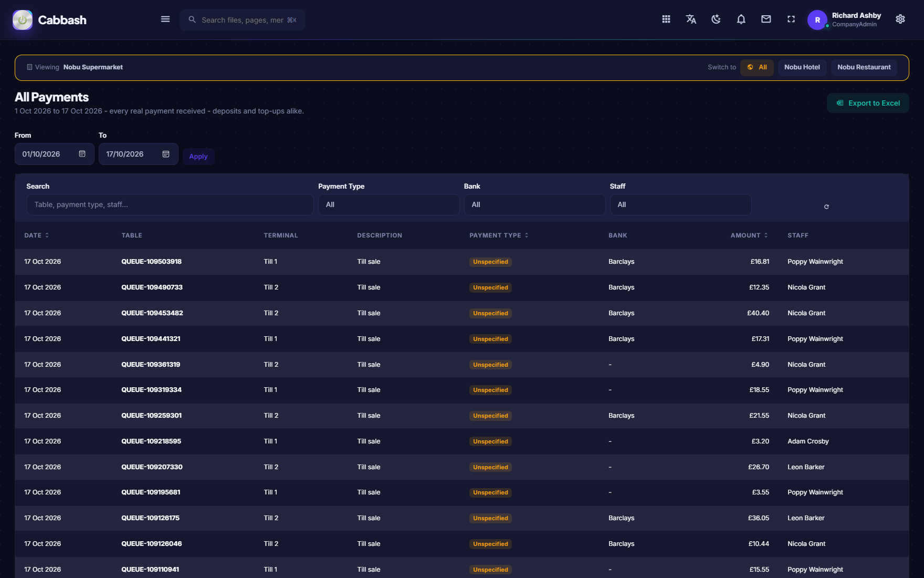Sort by Amount column arrows
924x578 pixels.
766,235
